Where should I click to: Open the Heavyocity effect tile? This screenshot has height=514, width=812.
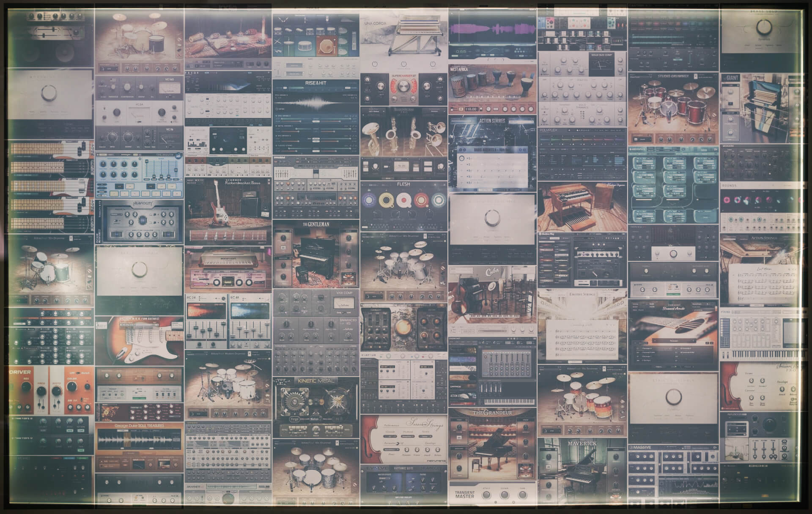[139, 222]
